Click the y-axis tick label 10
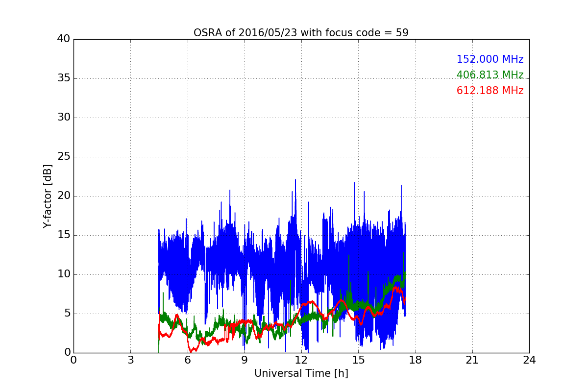 coord(64,274)
